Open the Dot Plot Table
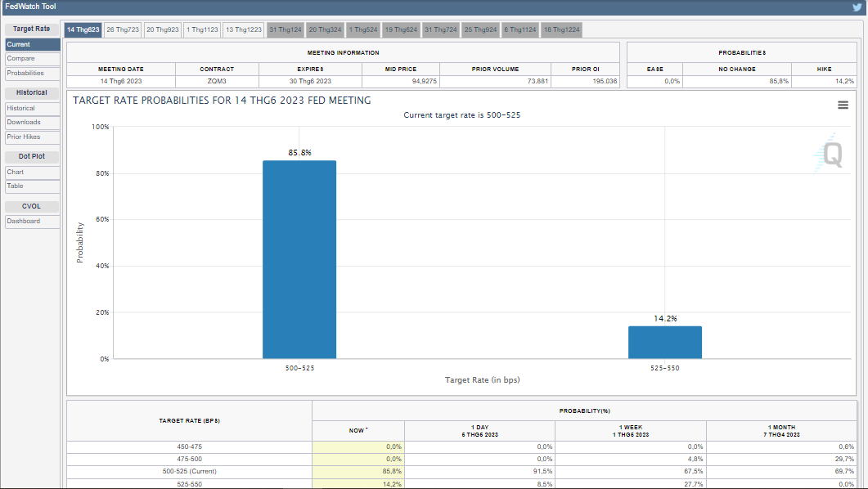Screen dimensions: 868x489 tap(33, 186)
